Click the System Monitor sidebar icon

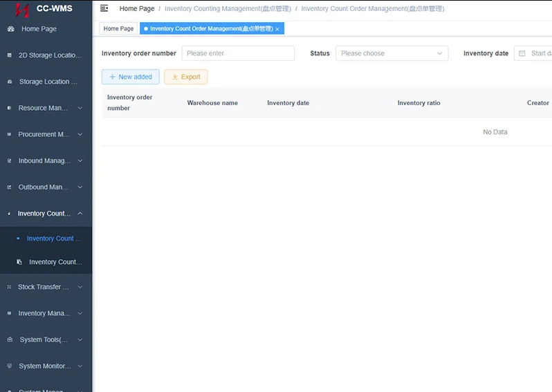pyautogui.click(x=10, y=366)
